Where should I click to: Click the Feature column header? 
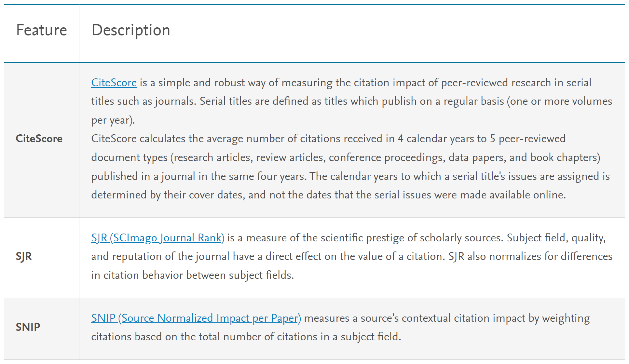[x=42, y=30]
